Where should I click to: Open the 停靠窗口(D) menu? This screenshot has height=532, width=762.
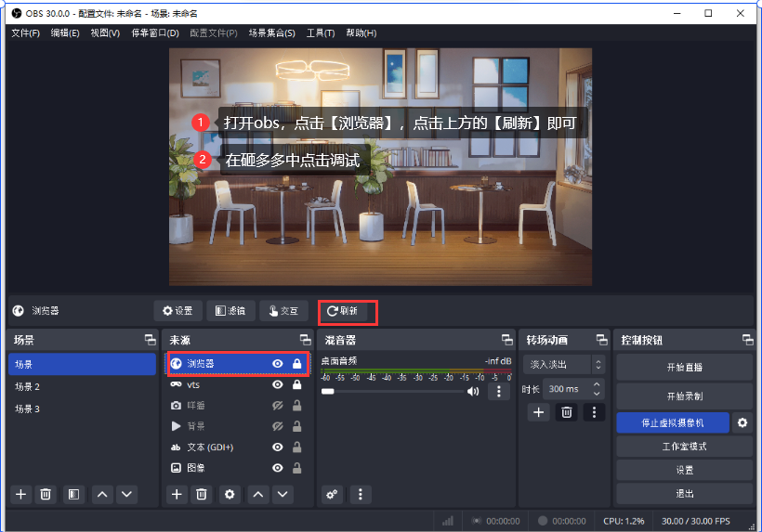pyautogui.click(x=155, y=33)
